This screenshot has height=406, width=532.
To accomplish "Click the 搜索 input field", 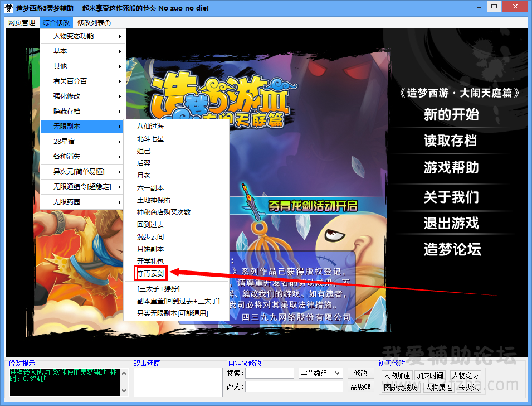I will coord(270,373).
